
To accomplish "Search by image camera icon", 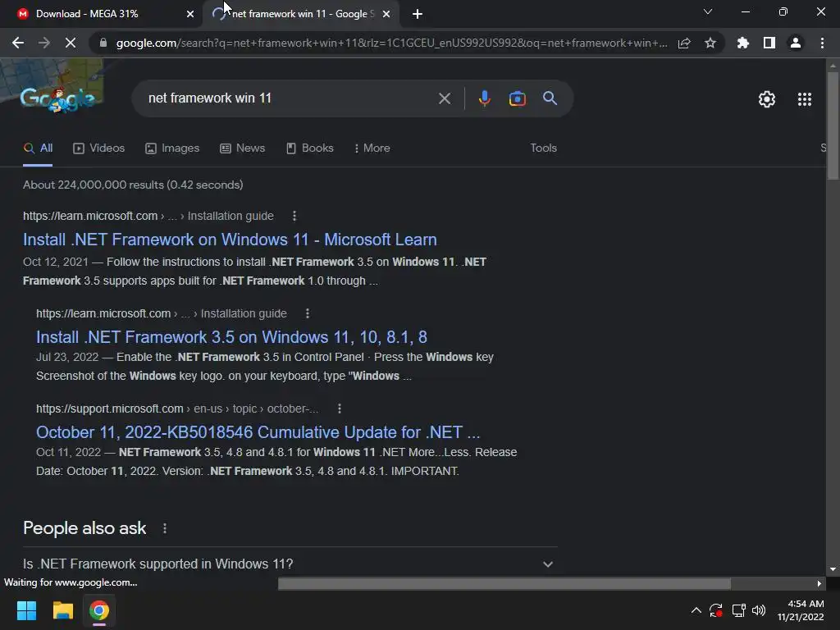I will point(517,98).
